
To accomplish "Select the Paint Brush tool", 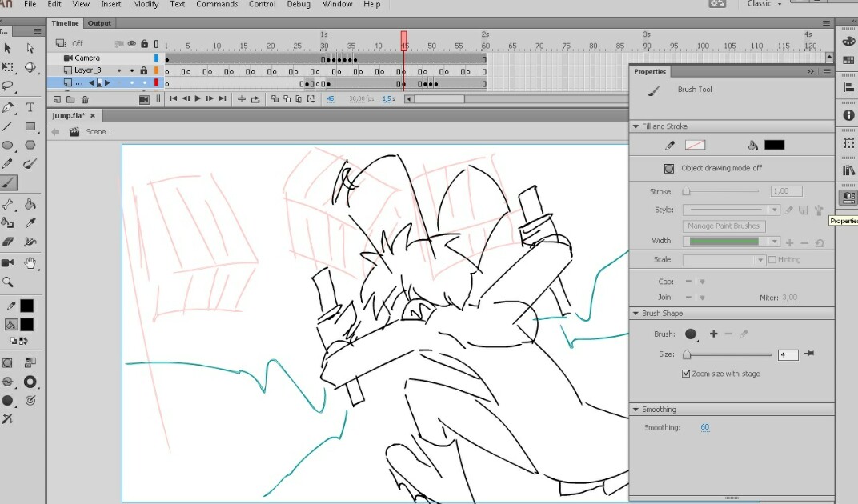I will [30, 164].
